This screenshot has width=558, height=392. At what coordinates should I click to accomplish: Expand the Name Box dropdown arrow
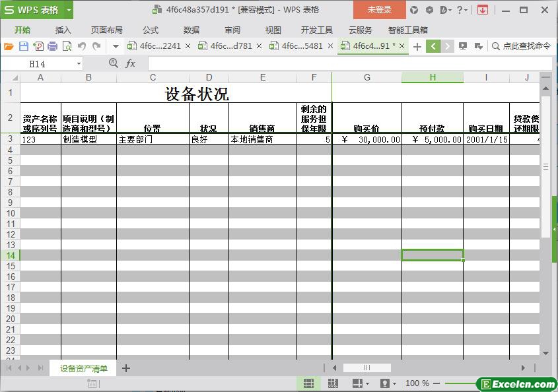(79, 64)
